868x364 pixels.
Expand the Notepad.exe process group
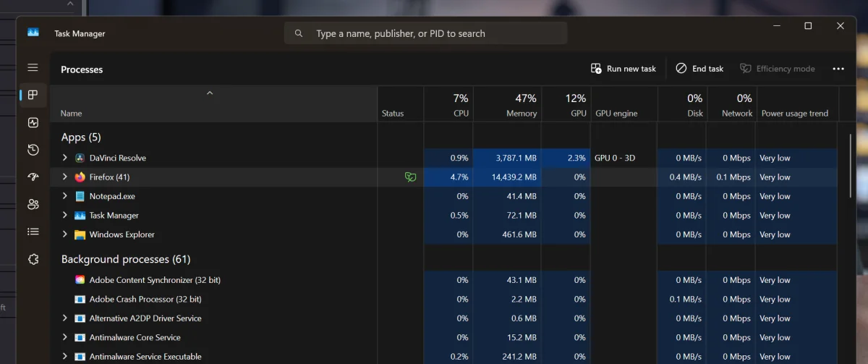tap(64, 196)
